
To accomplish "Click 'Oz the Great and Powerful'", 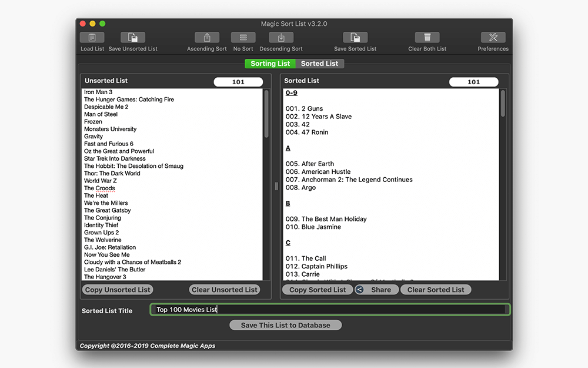I will (119, 151).
